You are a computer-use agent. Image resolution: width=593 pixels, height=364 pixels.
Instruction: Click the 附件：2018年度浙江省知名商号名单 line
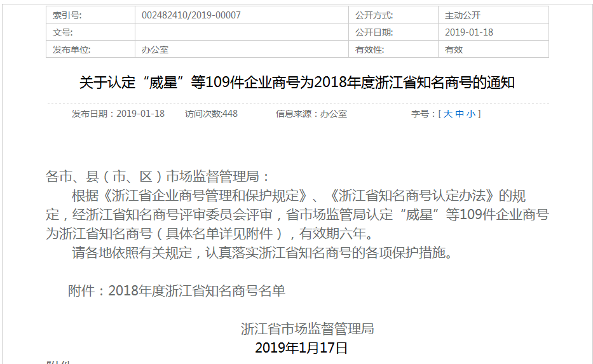(177, 291)
